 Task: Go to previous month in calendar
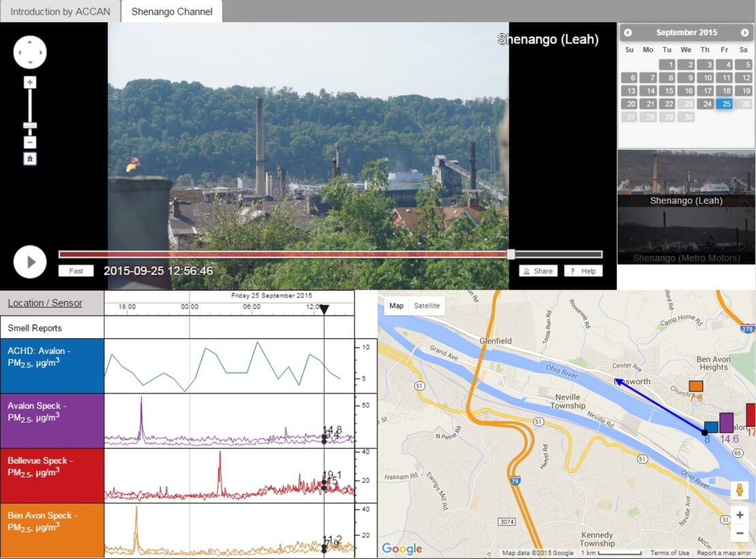[628, 33]
